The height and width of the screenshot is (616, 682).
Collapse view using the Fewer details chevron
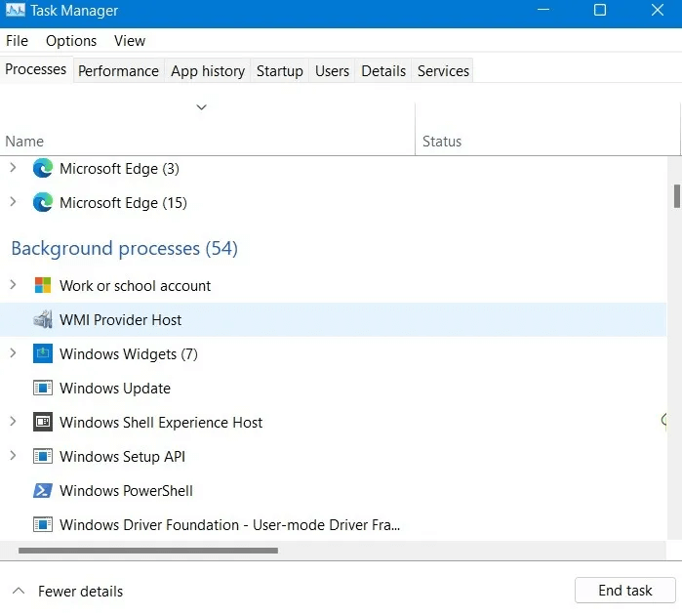pos(18,592)
